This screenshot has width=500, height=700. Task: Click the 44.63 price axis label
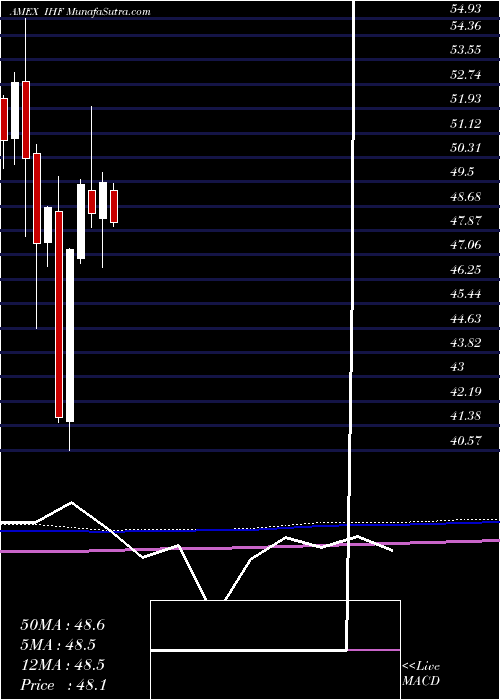tap(466, 318)
